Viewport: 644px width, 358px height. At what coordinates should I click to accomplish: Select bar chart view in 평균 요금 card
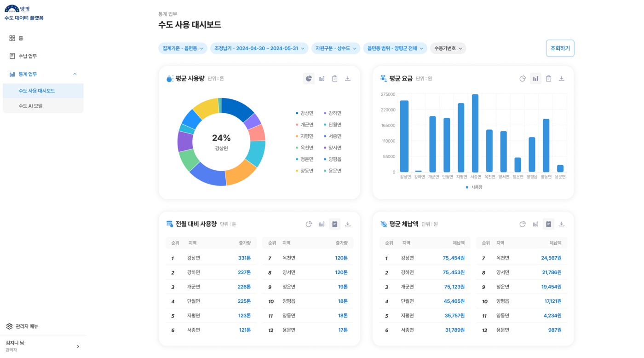[535, 79]
